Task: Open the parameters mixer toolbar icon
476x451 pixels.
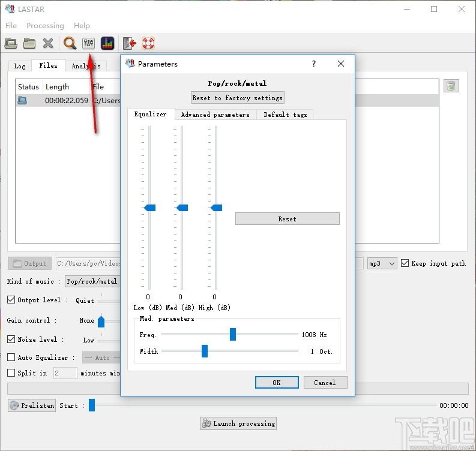Action: 88,43
